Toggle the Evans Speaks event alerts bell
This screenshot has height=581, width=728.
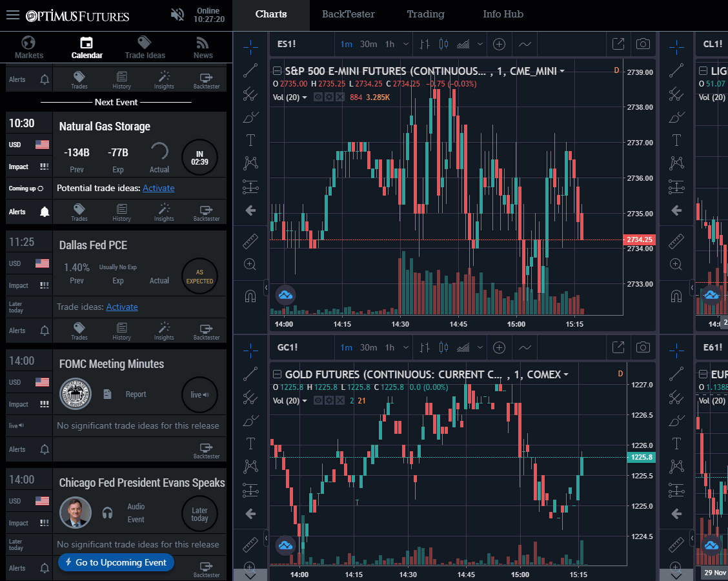(45, 568)
